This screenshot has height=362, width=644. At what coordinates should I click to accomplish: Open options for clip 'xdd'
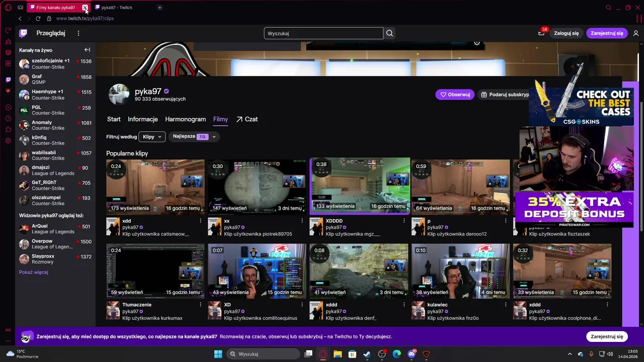tap(200, 221)
